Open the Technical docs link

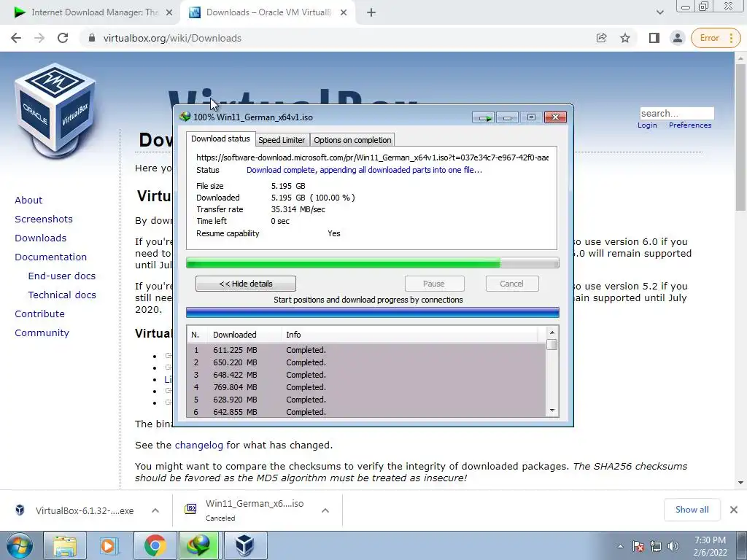click(x=62, y=295)
